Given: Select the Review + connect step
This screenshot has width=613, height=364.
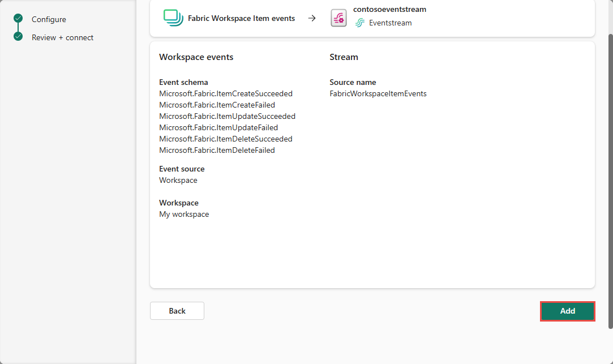Looking at the screenshot, I should pos(62,37).
